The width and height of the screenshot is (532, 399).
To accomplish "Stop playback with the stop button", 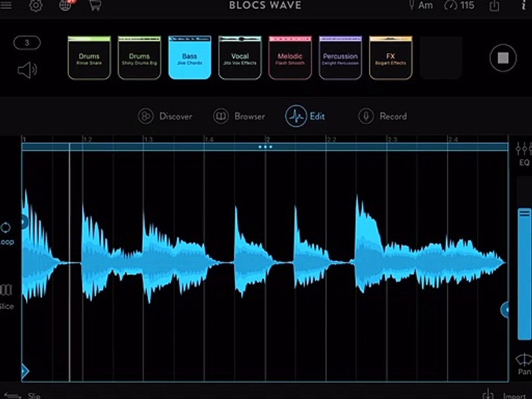I will click(x=503, y=58).
